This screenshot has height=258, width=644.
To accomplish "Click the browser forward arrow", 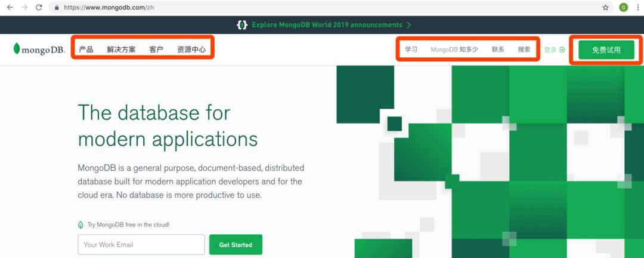I will [x=24, y=7].
